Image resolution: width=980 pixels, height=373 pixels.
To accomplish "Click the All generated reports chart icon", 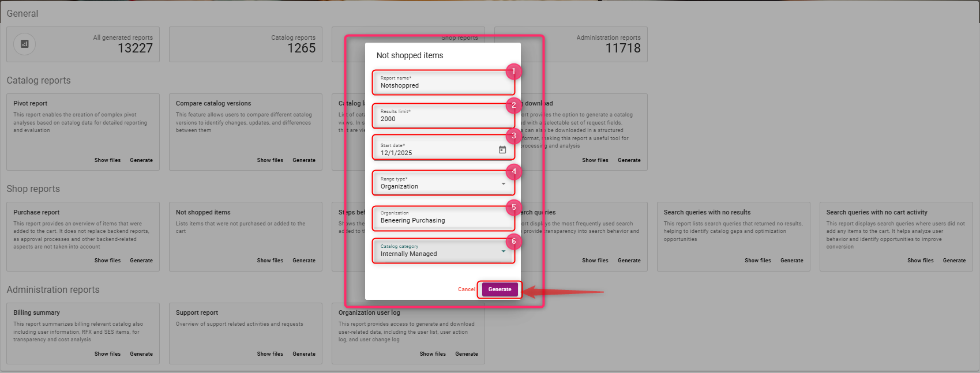I will point(24,44).
